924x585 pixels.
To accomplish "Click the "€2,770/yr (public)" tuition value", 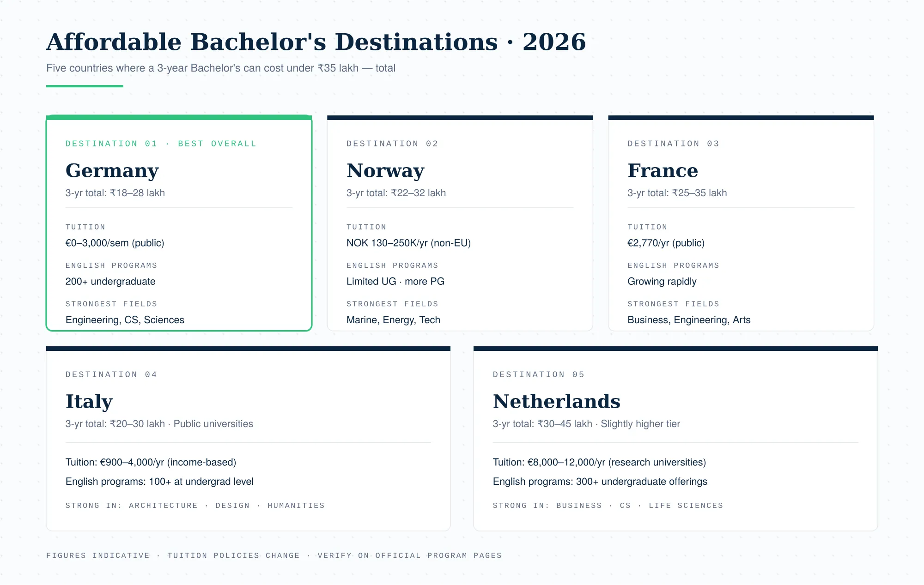I will coord(666,243).
